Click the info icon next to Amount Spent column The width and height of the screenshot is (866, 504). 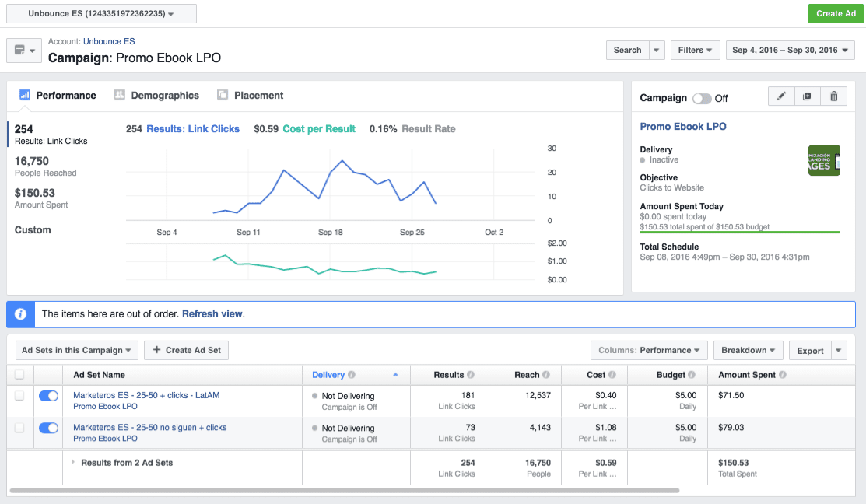[x=783, y=375]
